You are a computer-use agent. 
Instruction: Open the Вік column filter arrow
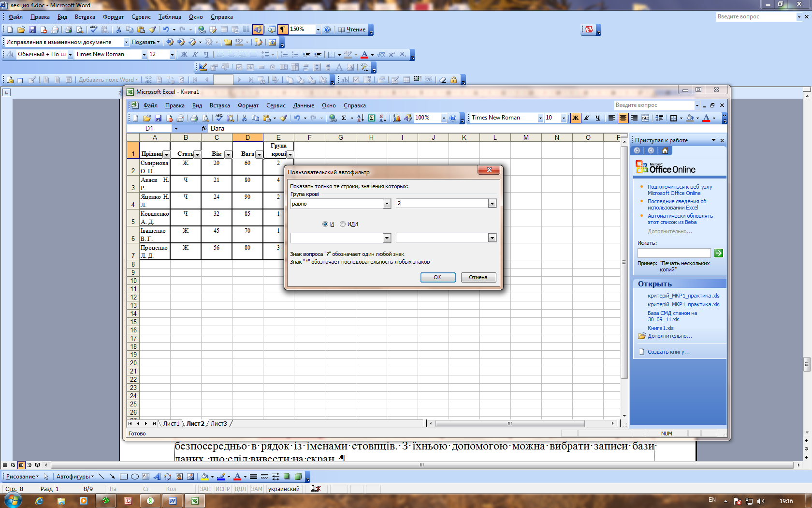(x=228, y=154)
